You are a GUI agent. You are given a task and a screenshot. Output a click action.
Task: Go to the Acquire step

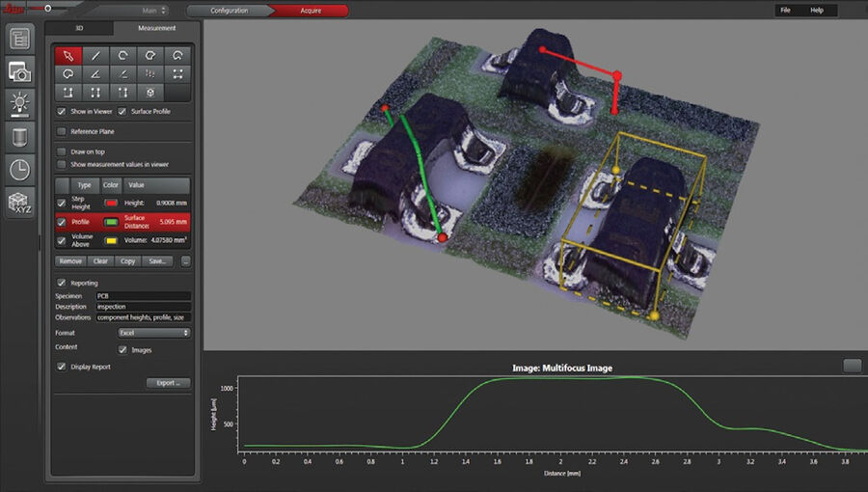point(310,11)
